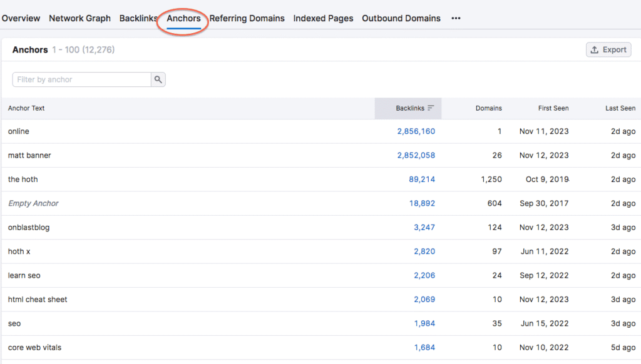The width and height of the screenshot is (641, 364).
Task: Open the 89,214 backlinks for the hoth
Action: [x=422, y=179]
